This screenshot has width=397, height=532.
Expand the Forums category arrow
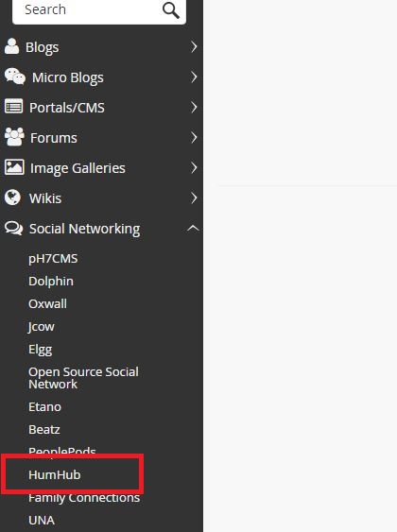[x=194, y=137]
